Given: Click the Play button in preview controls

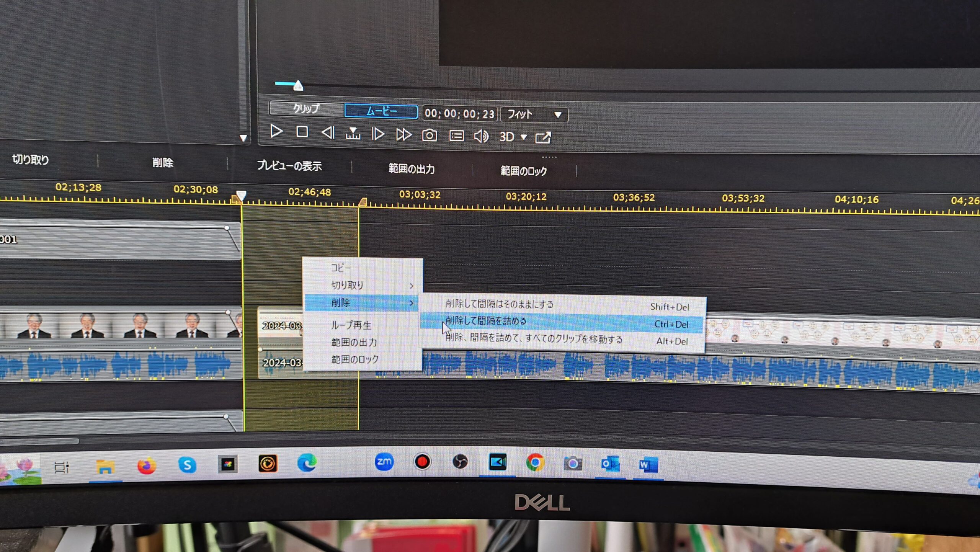Looking at the screenshot, I should point(276,131).
